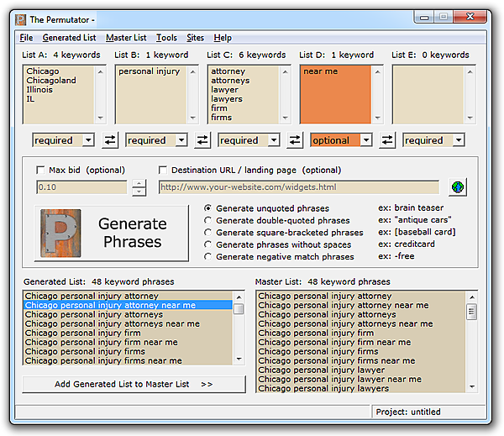Click the Master List vertical scrollbar thumb
Screen dimensions: 504x436
pyautogui.click(x=470, y=312)
